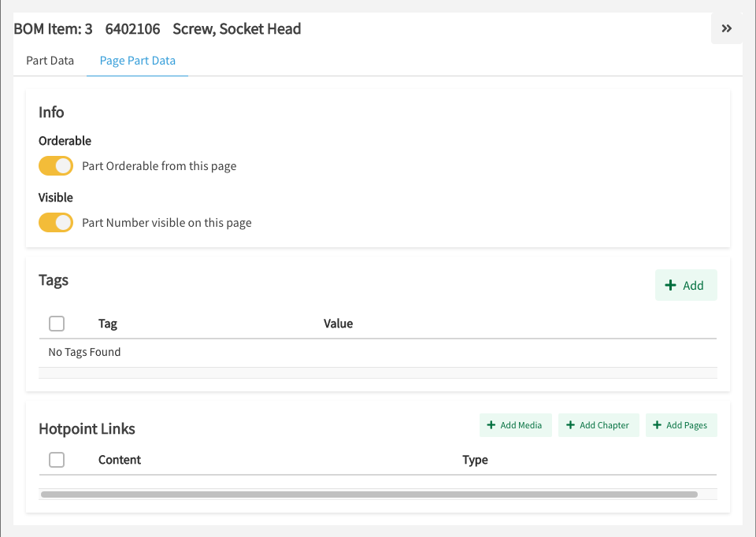Screen dimensions: 756x537
Task: Sort by the Type column header
Action: 475,460
